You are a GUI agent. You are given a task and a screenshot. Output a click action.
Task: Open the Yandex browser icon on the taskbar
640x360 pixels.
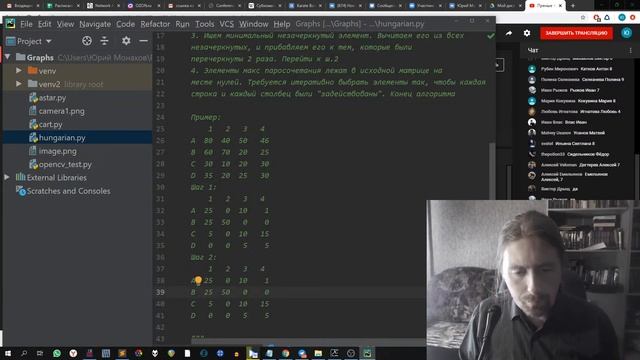pyautogui.click(x=73, y=353)
